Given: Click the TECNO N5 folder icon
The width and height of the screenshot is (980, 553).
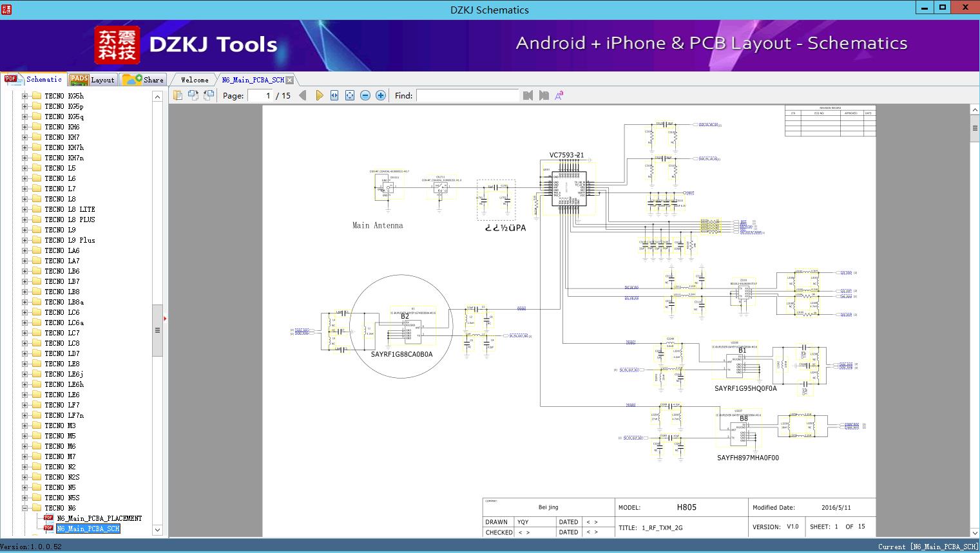Looking at the screenshot, I should pyautogui.click(x=37, y=487).
